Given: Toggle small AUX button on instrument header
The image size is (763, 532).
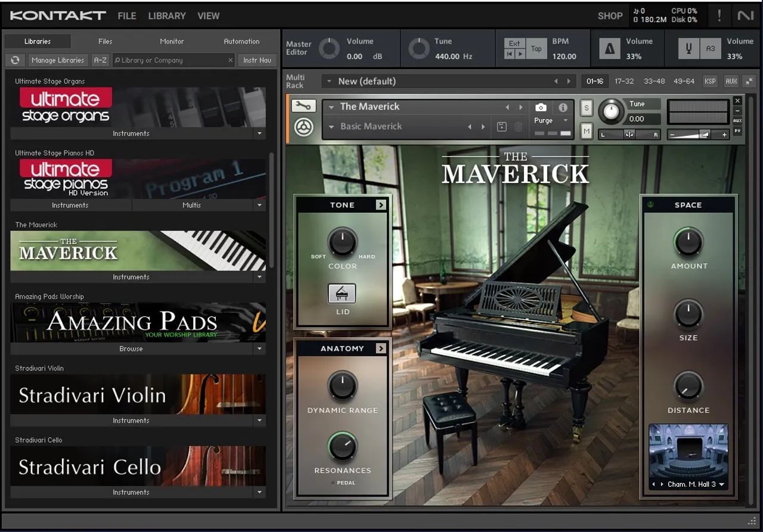Looking at the screenshot, I should 737,120.
